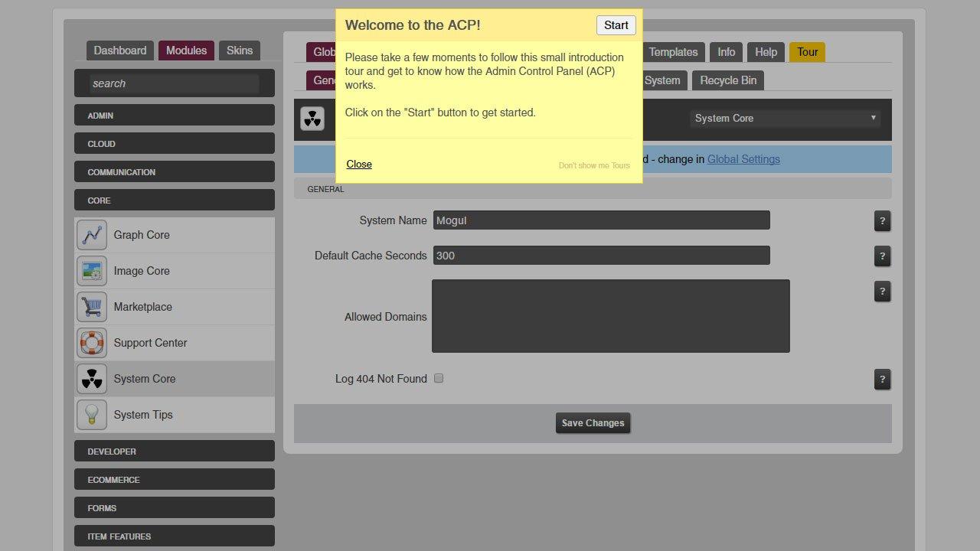This screenshot has height=551, width=980.
Task: Click the Start button in the tour popup
Action: pyautogui.click(x=616, y=25)
